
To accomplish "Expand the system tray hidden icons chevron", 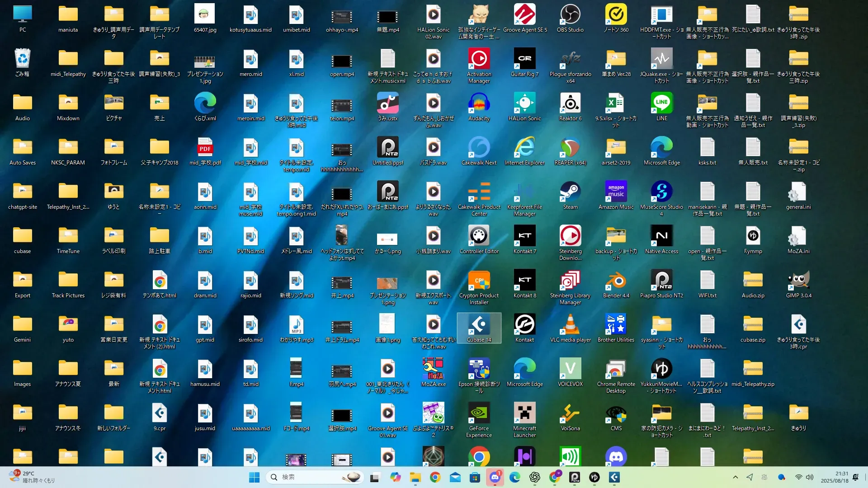I will tap(735, 477).
